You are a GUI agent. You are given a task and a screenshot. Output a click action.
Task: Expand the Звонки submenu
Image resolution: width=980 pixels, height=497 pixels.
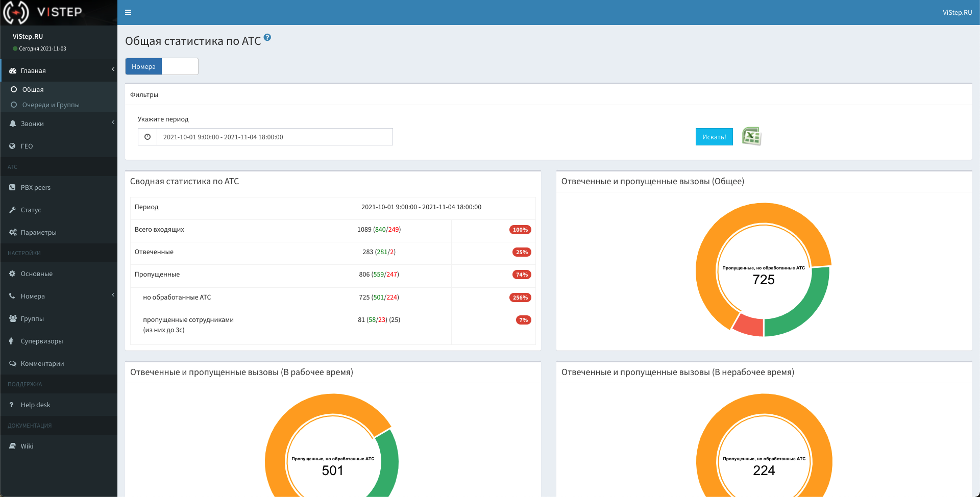click(59, 123)
